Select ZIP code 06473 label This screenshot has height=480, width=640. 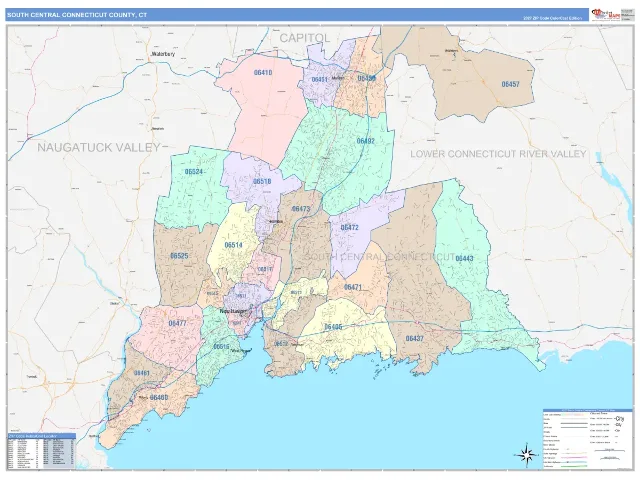(x=301, y=209)
